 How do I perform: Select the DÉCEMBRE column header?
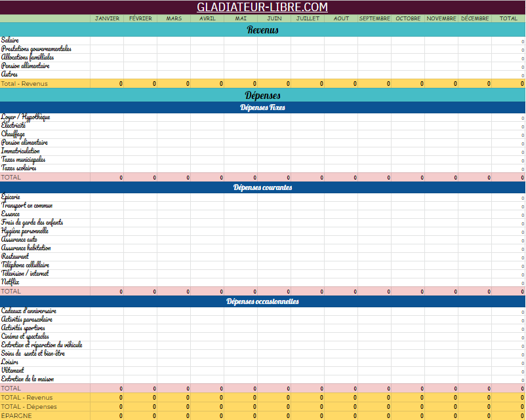pos(475,18)
